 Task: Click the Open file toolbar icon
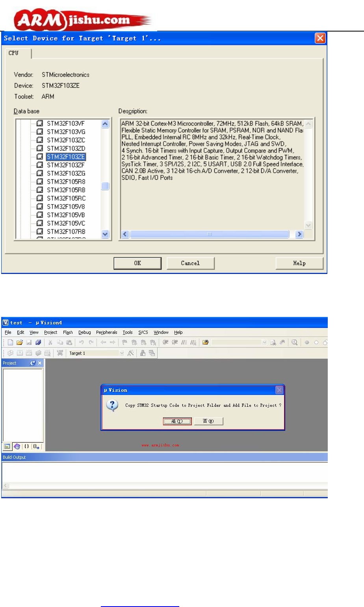tap(20, 343)
